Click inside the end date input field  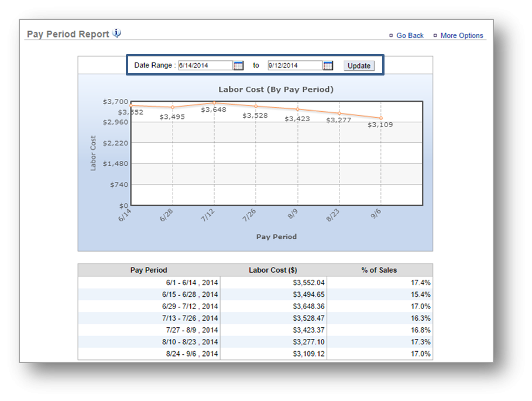296,65
